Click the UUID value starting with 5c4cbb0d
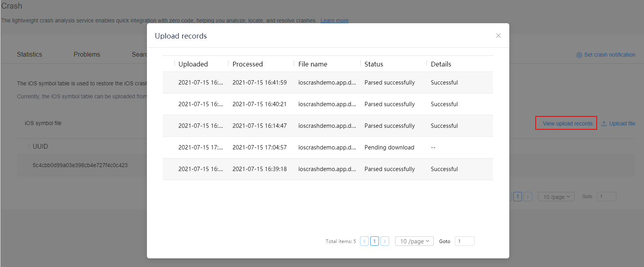The height and width of the screenshot is (267, 644). coord(80,165)
